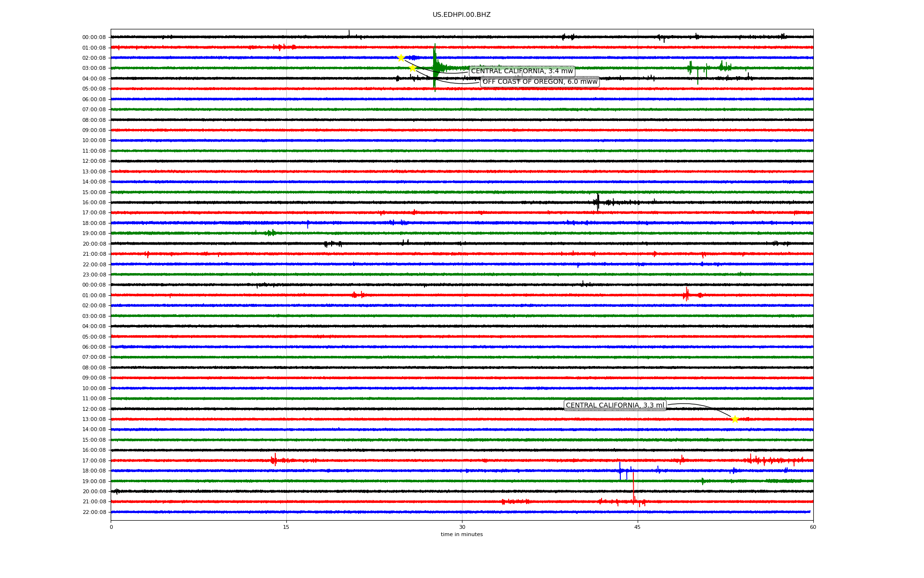Click the 03:00:08 green trace label at top
Viewport: 924px width, 578px height.
[x=94, y=68]
